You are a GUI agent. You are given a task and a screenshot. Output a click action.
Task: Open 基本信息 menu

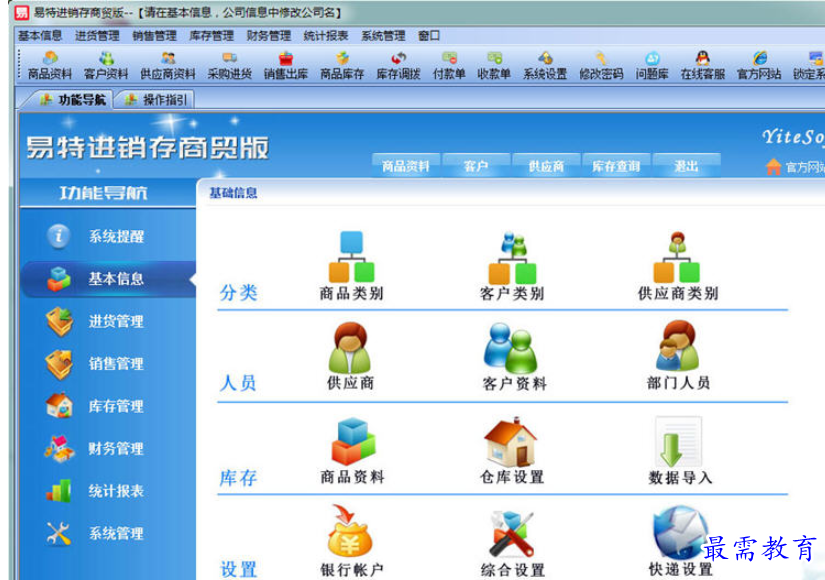pos(40,36)
